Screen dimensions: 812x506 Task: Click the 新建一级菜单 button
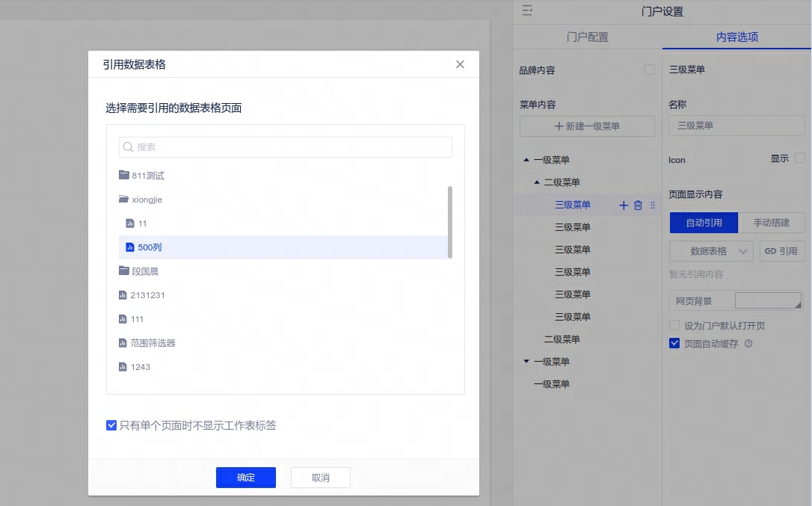pyautogui.click(x=587, y=126)
